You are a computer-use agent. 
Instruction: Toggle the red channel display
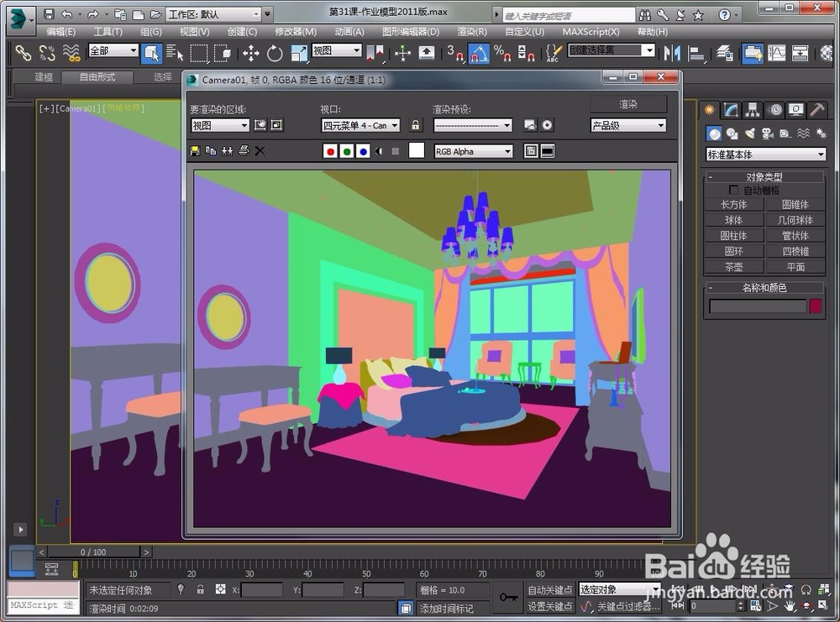pyautogui.click(x=330, y=151)
